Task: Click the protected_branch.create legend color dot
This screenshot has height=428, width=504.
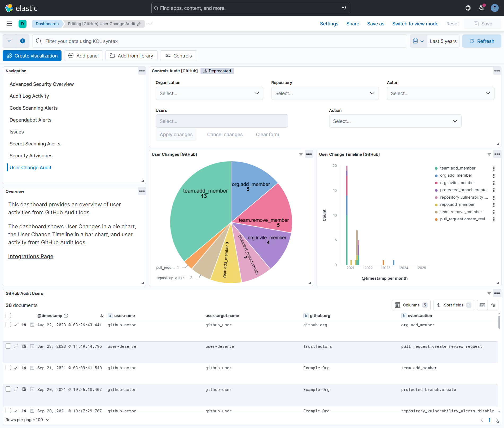Action: click(x=436, y=190)
